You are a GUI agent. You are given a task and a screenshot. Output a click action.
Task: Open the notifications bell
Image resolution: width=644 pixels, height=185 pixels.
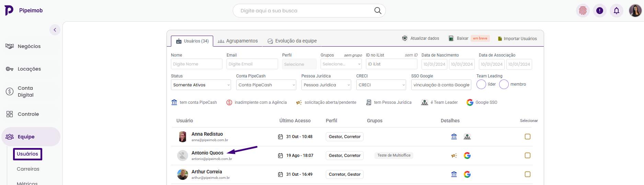click(x=616, y=11)
